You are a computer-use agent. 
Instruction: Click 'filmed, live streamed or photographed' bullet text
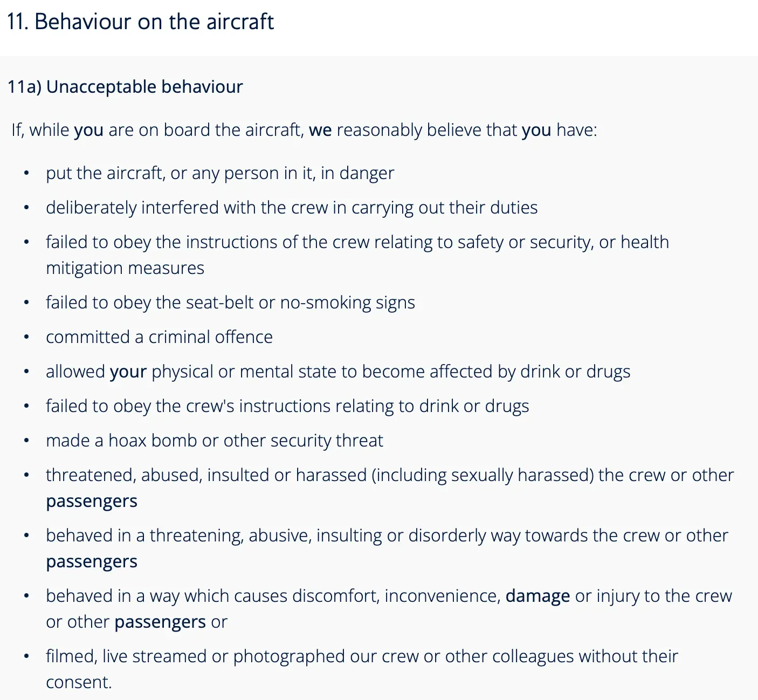(362, 656)
